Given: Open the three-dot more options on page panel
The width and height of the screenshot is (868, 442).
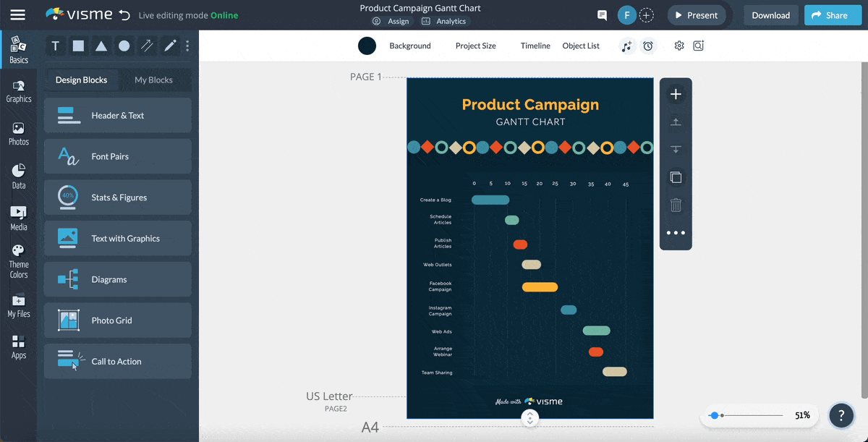Looking at the screenshot, I should coord(675,232).
